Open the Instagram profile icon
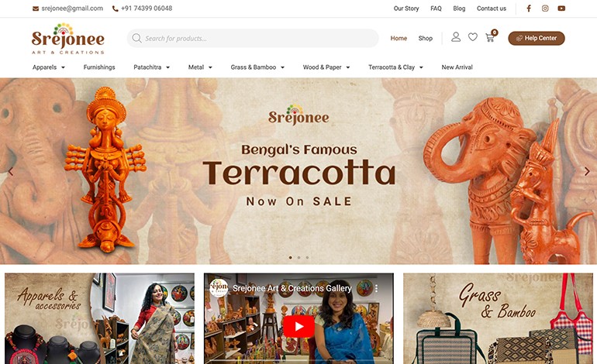 click(545, 9)
